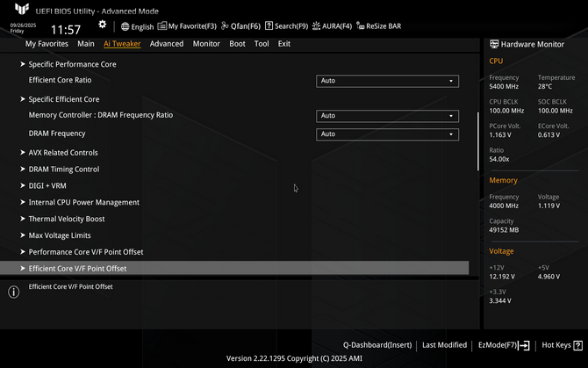Viewport: 588px width, 368px height.
Task: Open the DRAM Frequency dropdown
Action: coord(387,134)
